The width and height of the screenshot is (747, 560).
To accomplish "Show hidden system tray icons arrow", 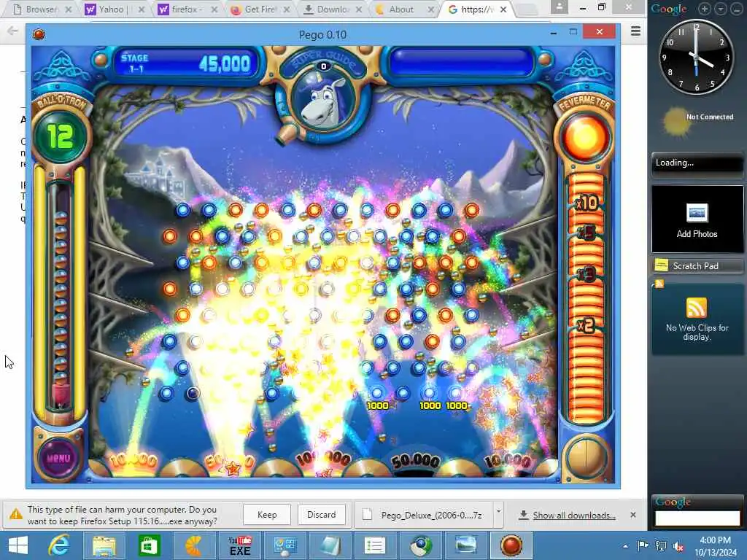I will coord(625,546).
